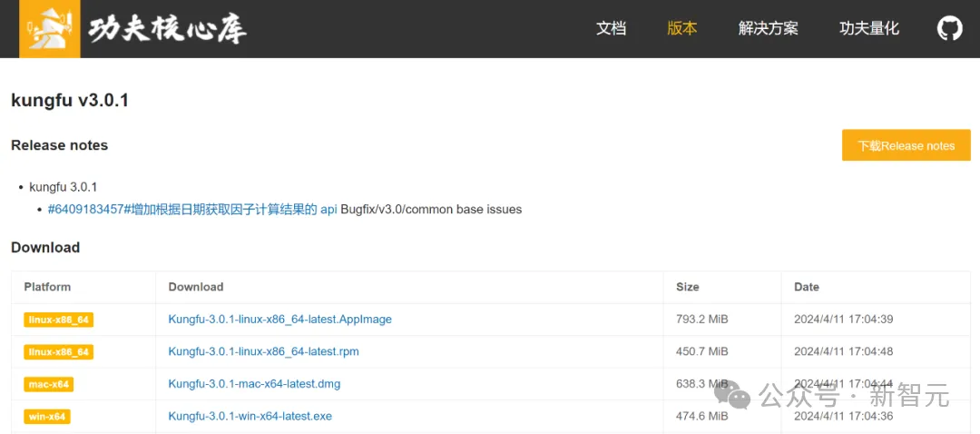Select the 版本 navigation item
The height and width of the screenshot is (434, 980).
[x=681, y=28]
